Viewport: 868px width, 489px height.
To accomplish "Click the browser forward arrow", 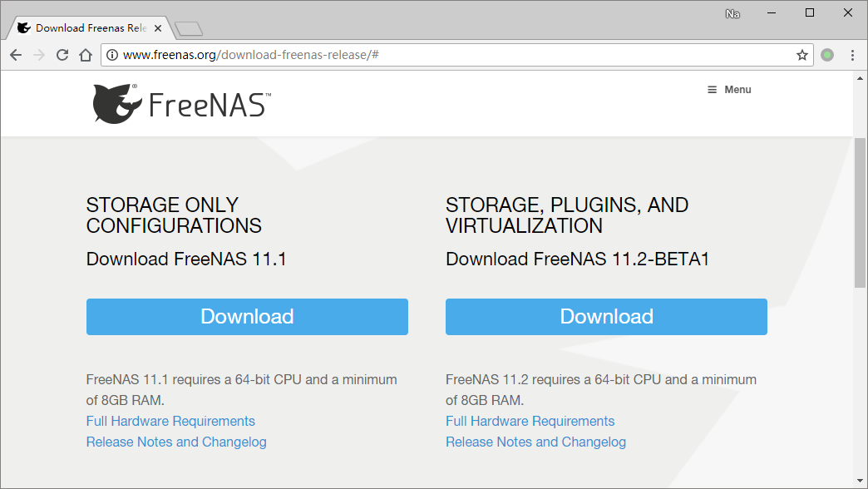I will pyautogui.click(x=39, y=55).
